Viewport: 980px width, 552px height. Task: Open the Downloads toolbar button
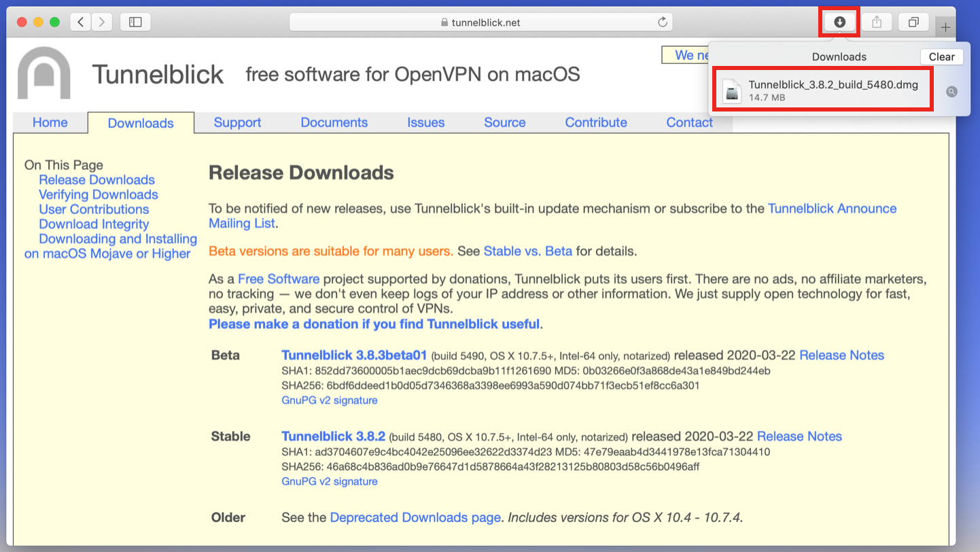pyautogui.click(x=839, y=22)
